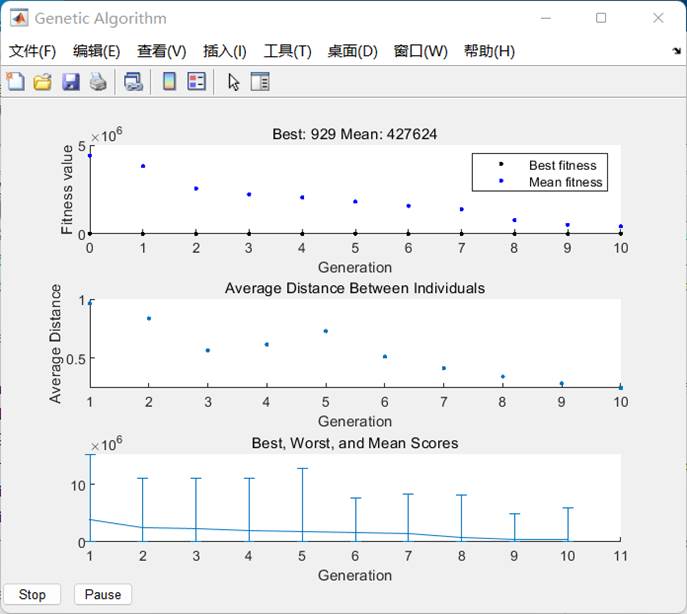The image size is (687, 614).
Task: Click the Print Figure icon
Action: click(x=97, y=83)
